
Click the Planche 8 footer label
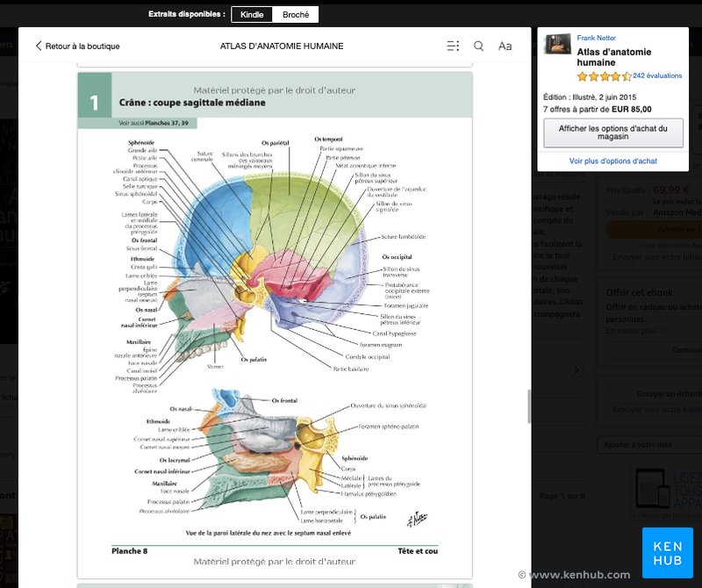[129, 551]
